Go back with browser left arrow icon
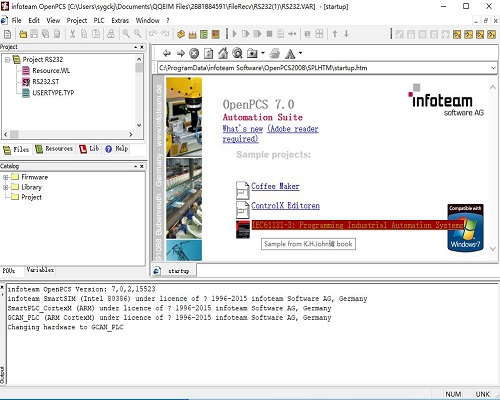 tap(167, 53)
